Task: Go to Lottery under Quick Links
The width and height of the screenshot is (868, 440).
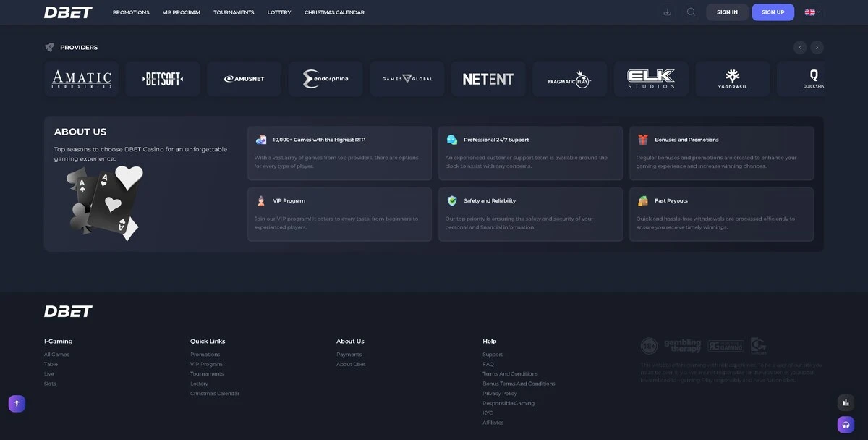Action: (x=199, y=384)
